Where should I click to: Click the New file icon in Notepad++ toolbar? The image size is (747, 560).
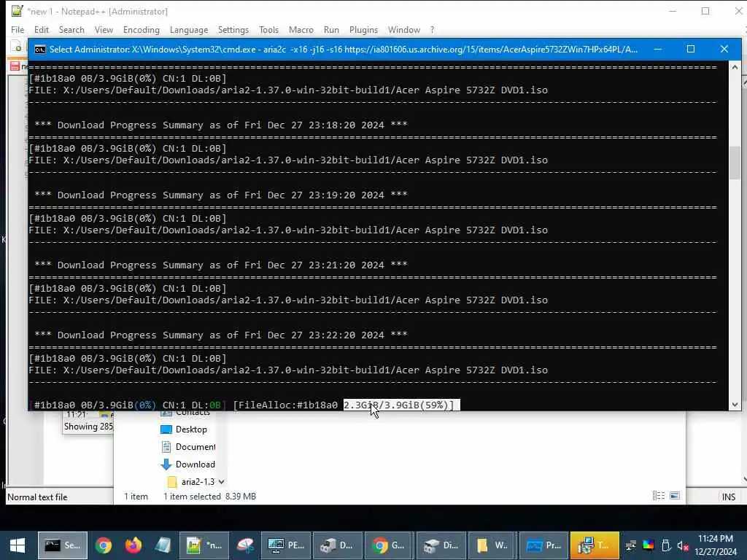point(16,47)
